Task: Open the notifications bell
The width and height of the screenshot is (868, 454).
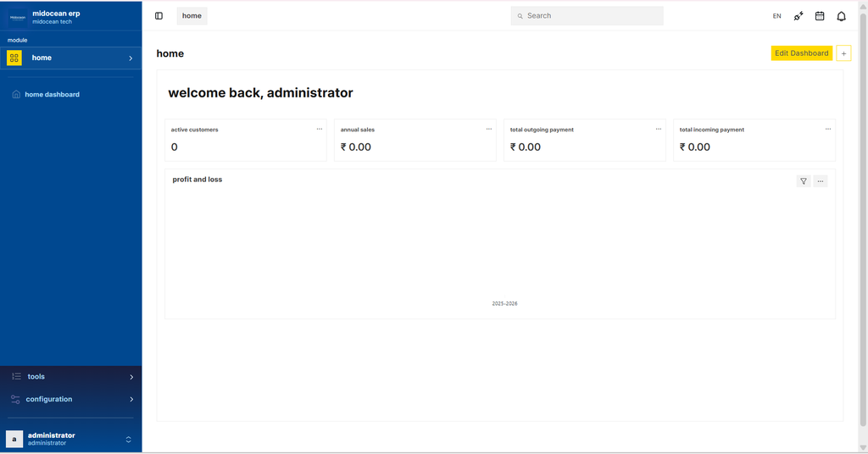Action: [x=841, y=16]
